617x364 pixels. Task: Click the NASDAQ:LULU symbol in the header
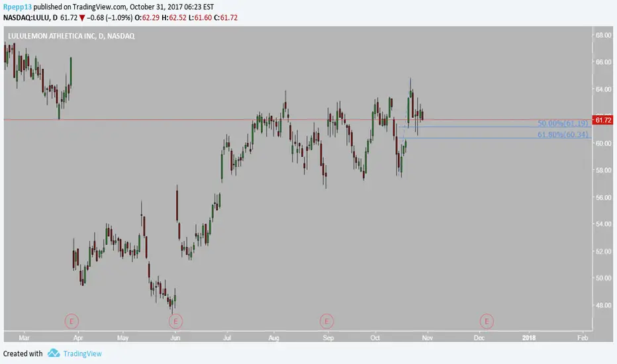[x=27, y=17]
